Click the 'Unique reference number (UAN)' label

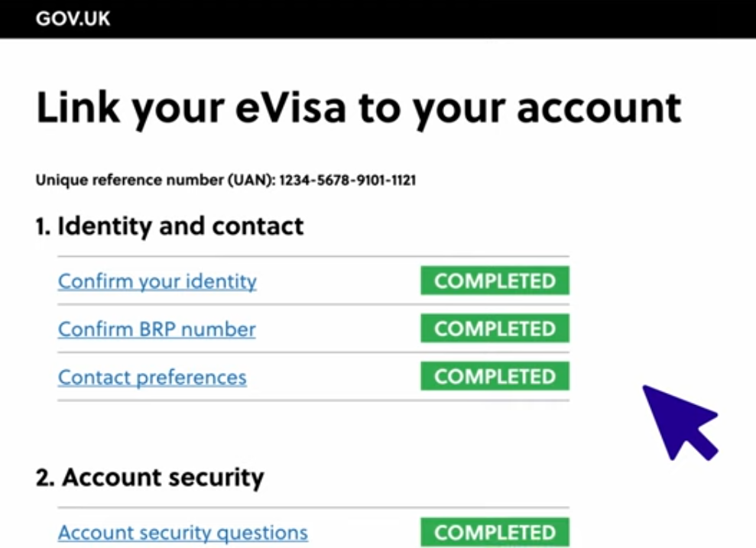[154, 181]
